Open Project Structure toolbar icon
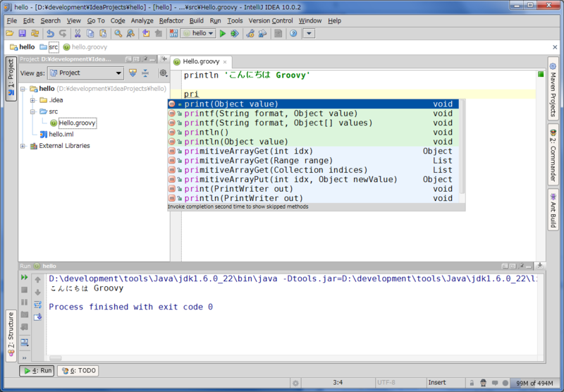Image resolution: width=564 pixels, height=392 pixels. click(263, 33)
